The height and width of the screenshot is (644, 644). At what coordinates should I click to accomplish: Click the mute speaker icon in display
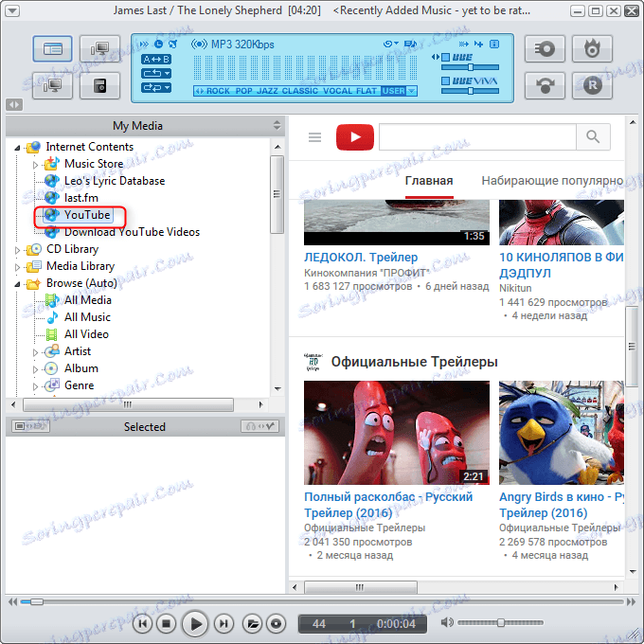173,44
